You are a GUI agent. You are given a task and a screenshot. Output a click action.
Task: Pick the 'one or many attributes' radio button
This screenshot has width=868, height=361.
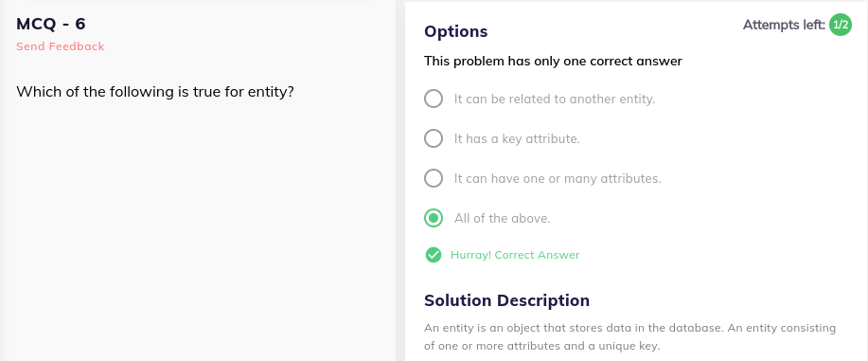tap(434, 178)
